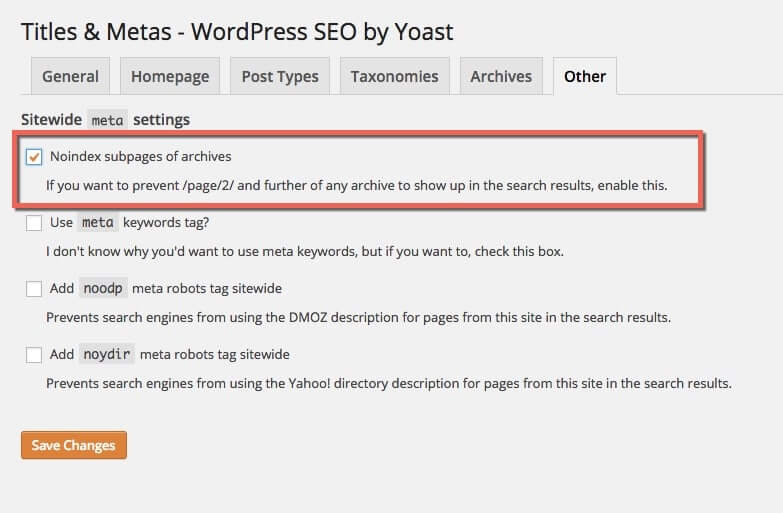This screenshot has height=513, width=783.
Task: Click the 'Add noodp meta robots tag sitewide' label
Action: point(165,289)
